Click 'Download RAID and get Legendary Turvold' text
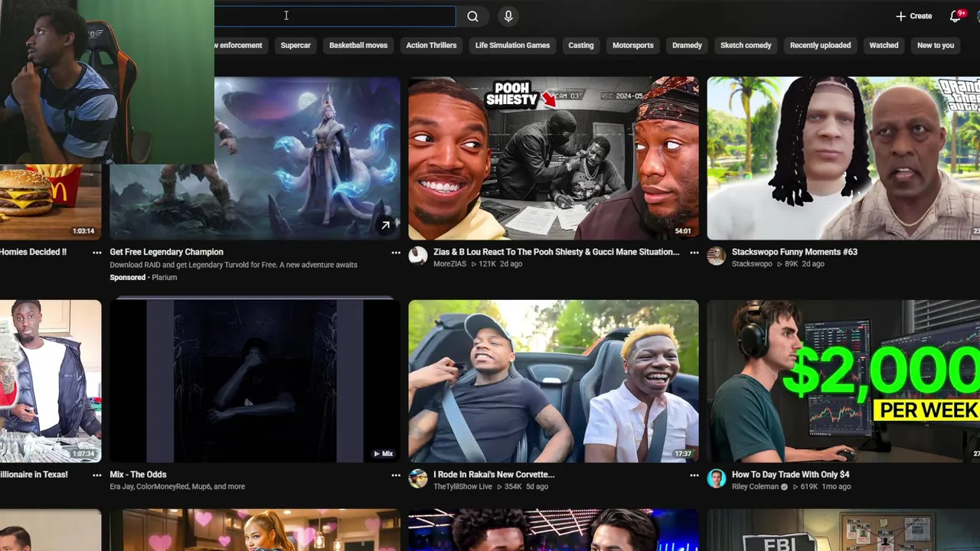Viewport: 980px width, 551px height. pyautogui.click(x=234, y=265)
